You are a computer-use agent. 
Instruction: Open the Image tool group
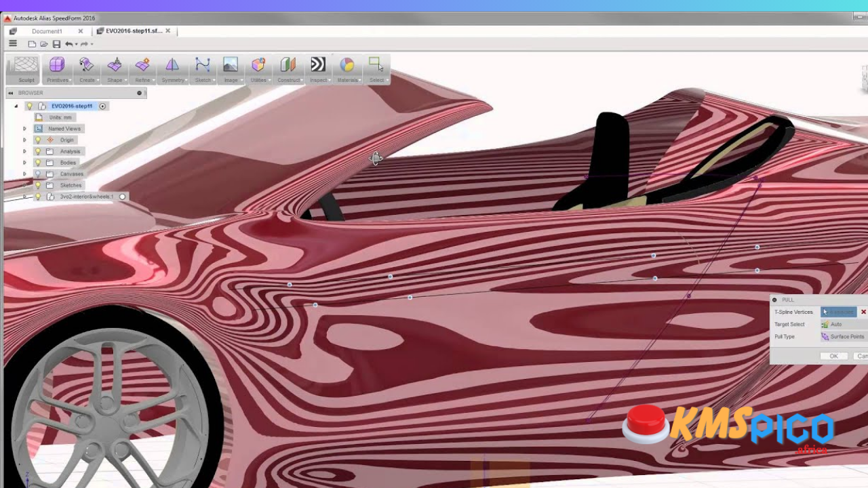coord(231,70)
